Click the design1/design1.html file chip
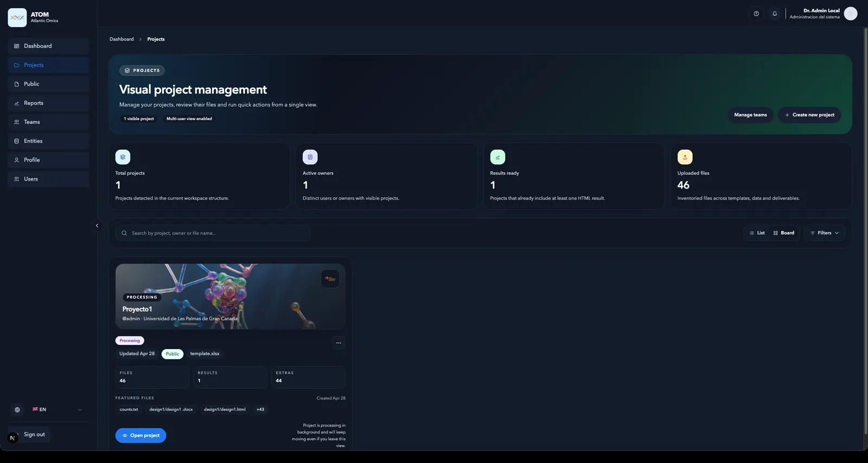The image size is (868, 463). (225, 409)
